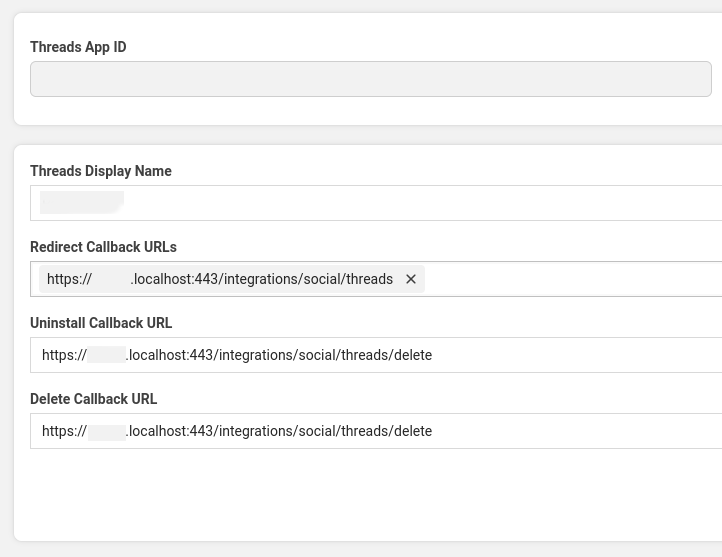The height and width of the screenshot is (557, 722).
Task: Remove the threads redirect callback URL tag
Action: 411,279
